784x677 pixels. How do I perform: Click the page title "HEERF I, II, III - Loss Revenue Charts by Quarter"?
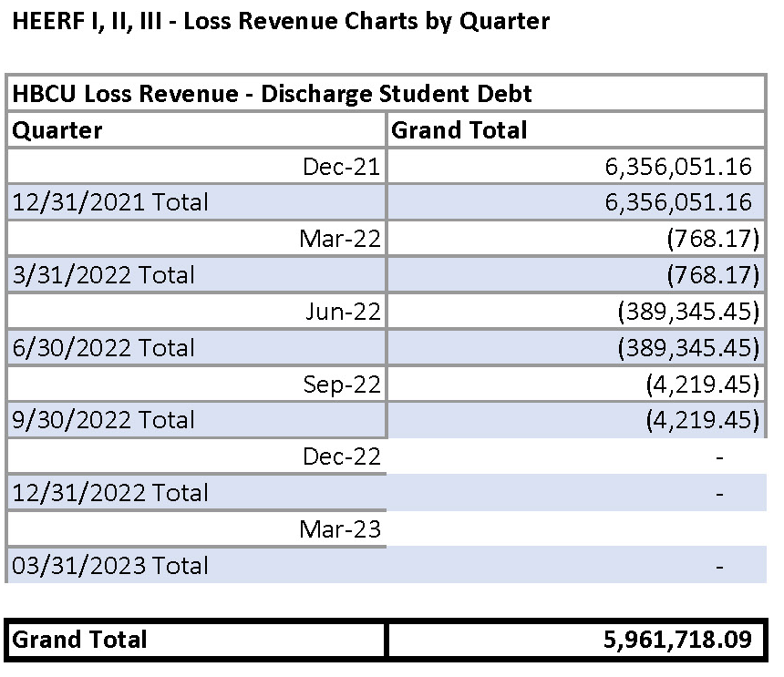click(x=281, y=22)
